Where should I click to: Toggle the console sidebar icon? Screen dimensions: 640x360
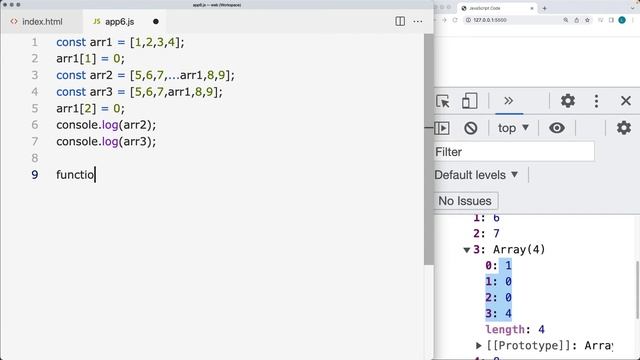pos(442,128)
